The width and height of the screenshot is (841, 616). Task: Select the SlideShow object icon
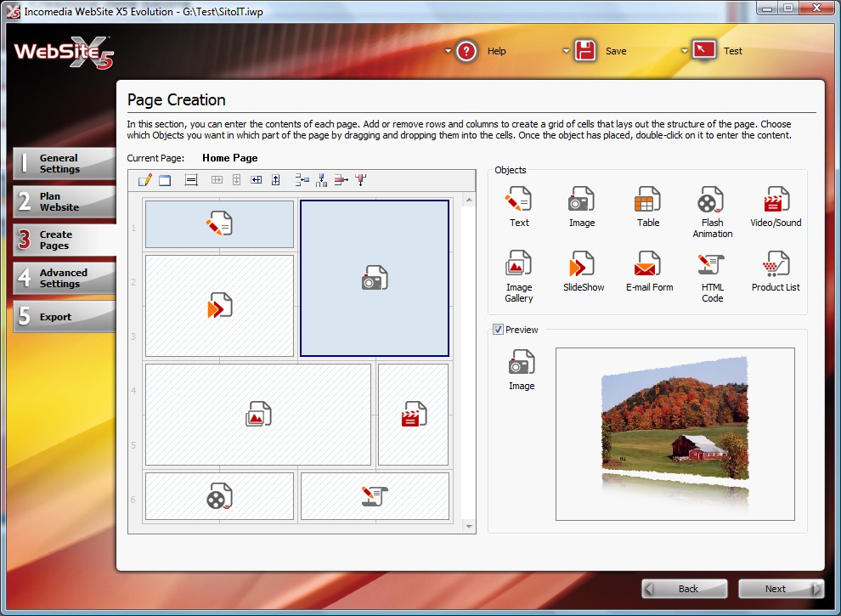tap(582, 263)
